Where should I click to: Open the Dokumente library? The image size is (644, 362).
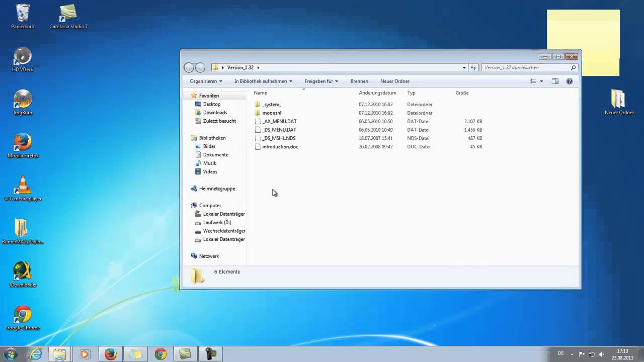pyautogui.click(x=215, y=155)
